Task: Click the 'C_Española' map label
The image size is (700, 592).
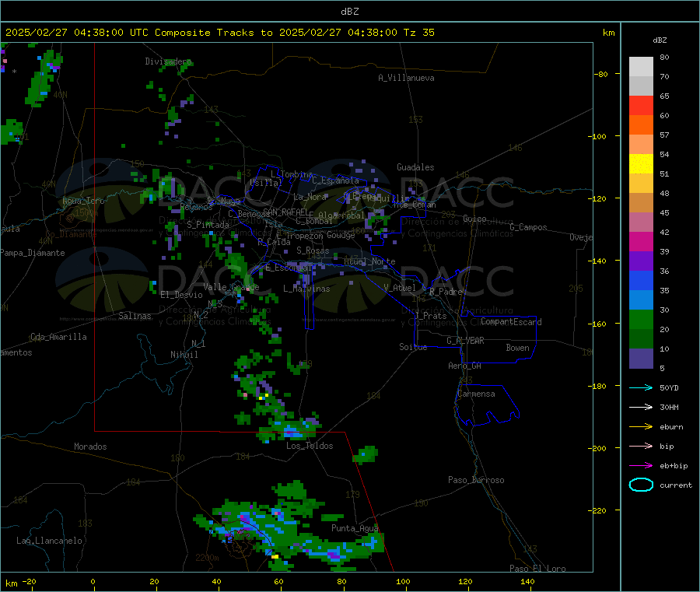Action: point(335,180)
